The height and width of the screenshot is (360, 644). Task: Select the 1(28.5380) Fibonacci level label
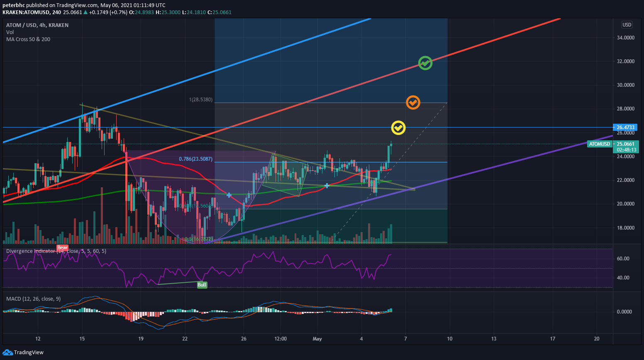(201, 100)
